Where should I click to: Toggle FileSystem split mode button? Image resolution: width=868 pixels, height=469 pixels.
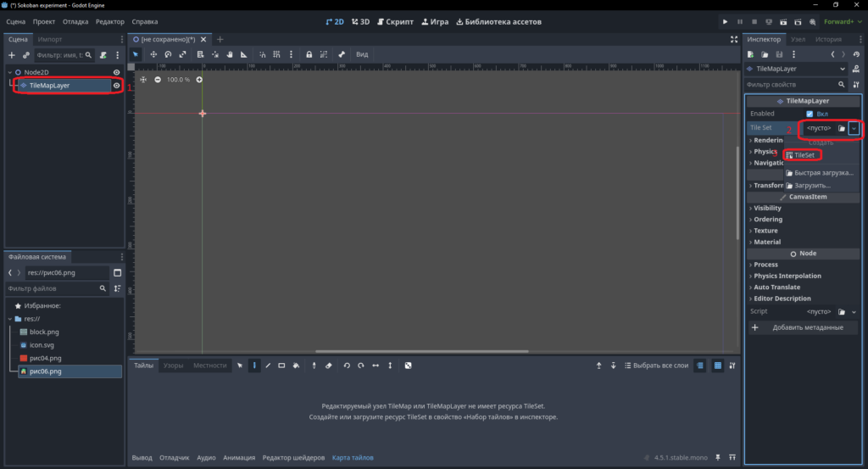117,272
